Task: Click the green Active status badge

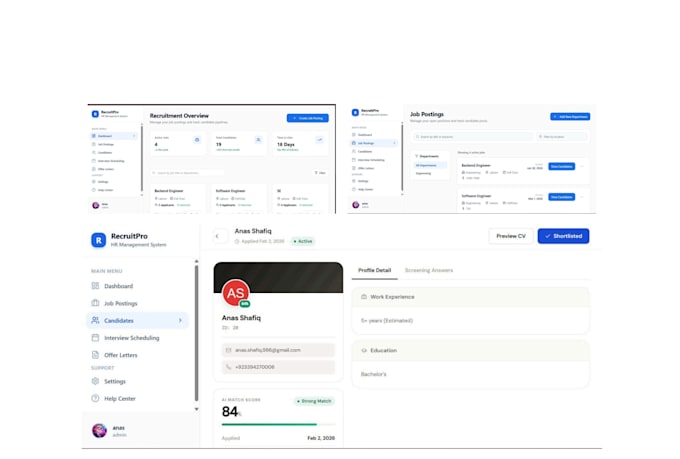Action: [x=303, y=241]
